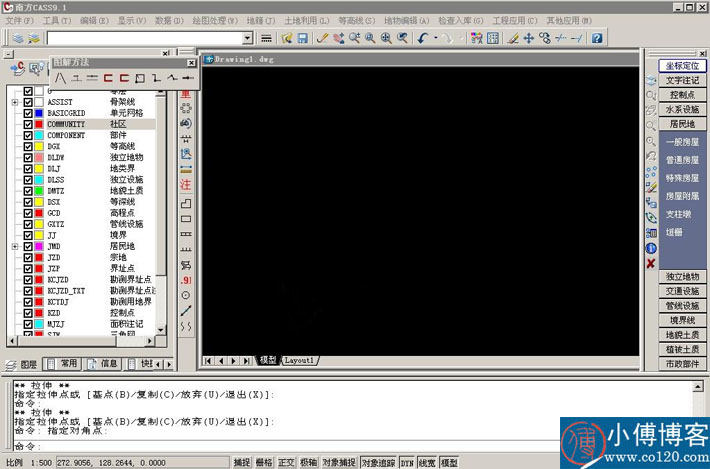Click the open drawing folder icon

(287, 38)
